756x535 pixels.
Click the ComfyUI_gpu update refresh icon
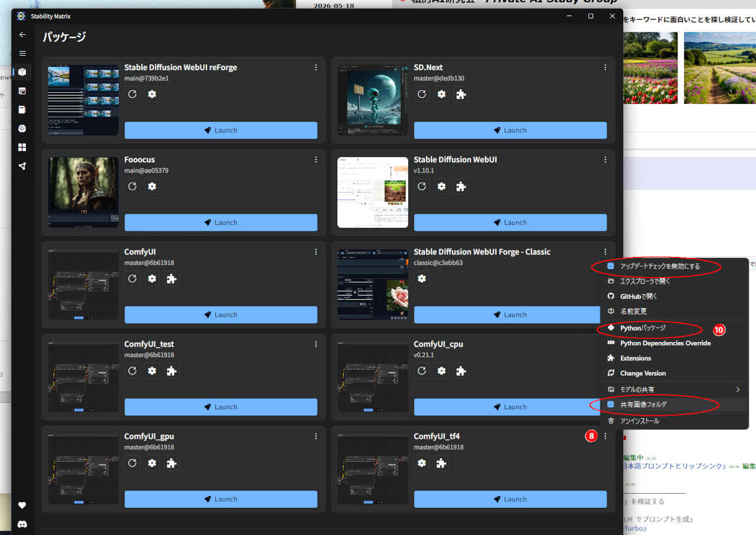(132, 463)
